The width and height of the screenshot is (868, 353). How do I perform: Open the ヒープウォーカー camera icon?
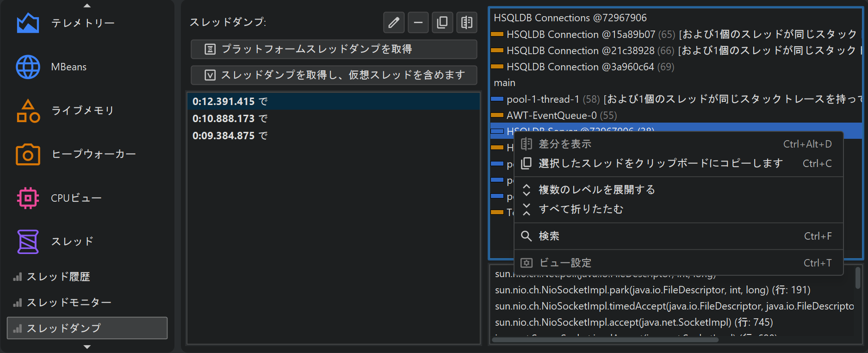tap(28, 155)
